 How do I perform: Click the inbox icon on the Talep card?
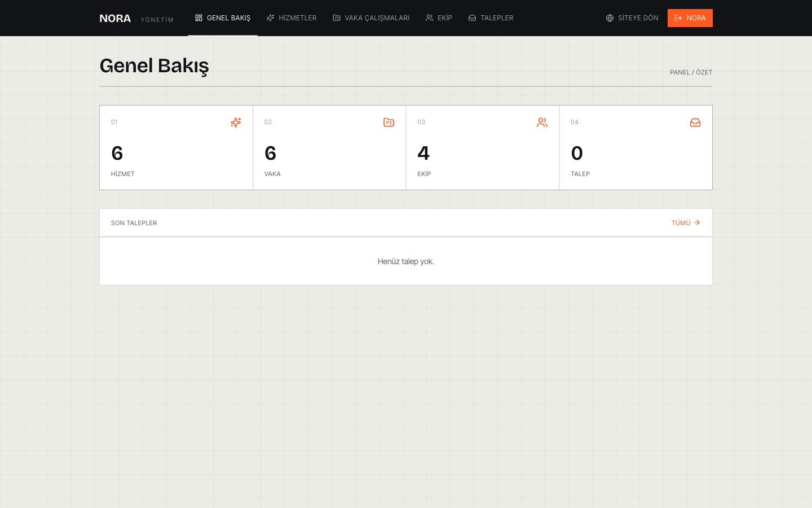click(x=695, y=122)
